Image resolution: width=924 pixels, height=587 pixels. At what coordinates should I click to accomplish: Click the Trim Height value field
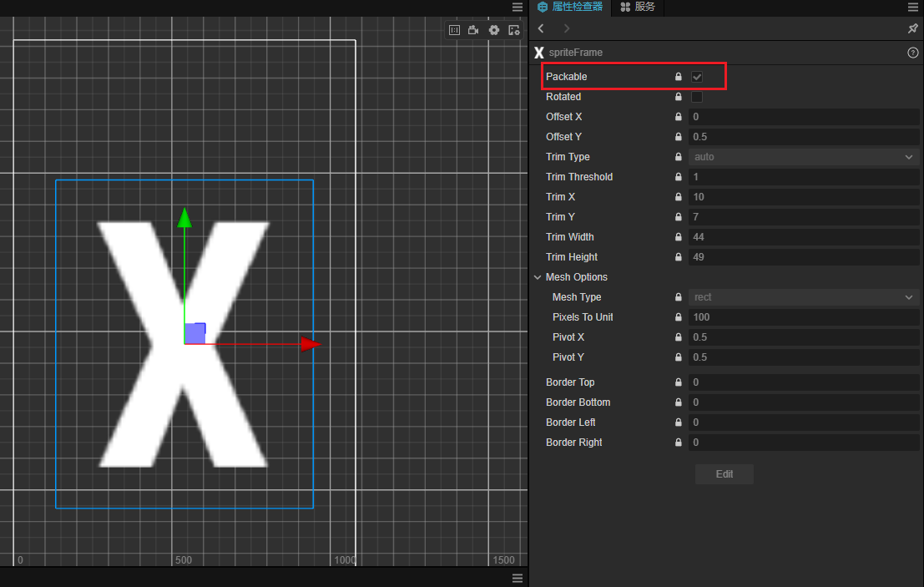click(x=804, y=257)
